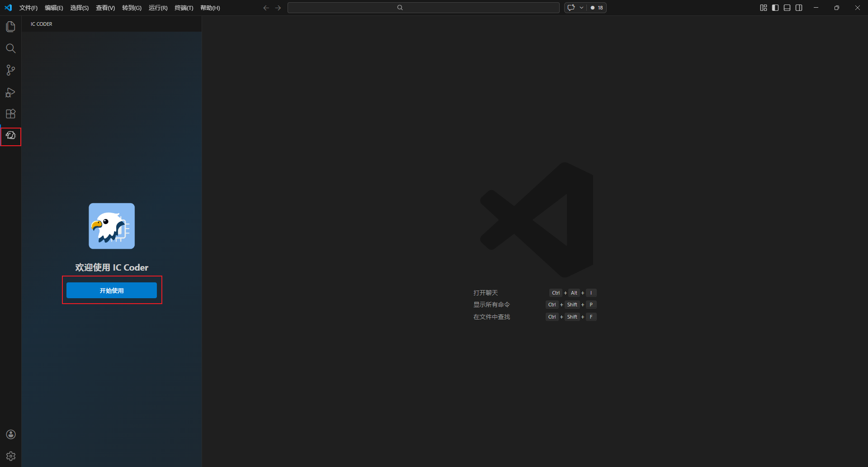Open the 编辑(E) menu
The image size is (868, 467).
(x=54, y=8)
